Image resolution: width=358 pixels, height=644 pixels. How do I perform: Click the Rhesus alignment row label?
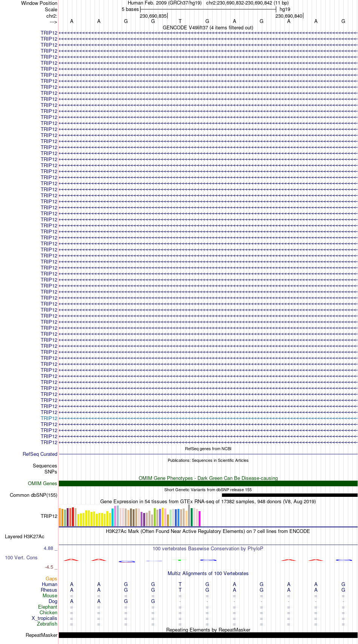[49, 590]
